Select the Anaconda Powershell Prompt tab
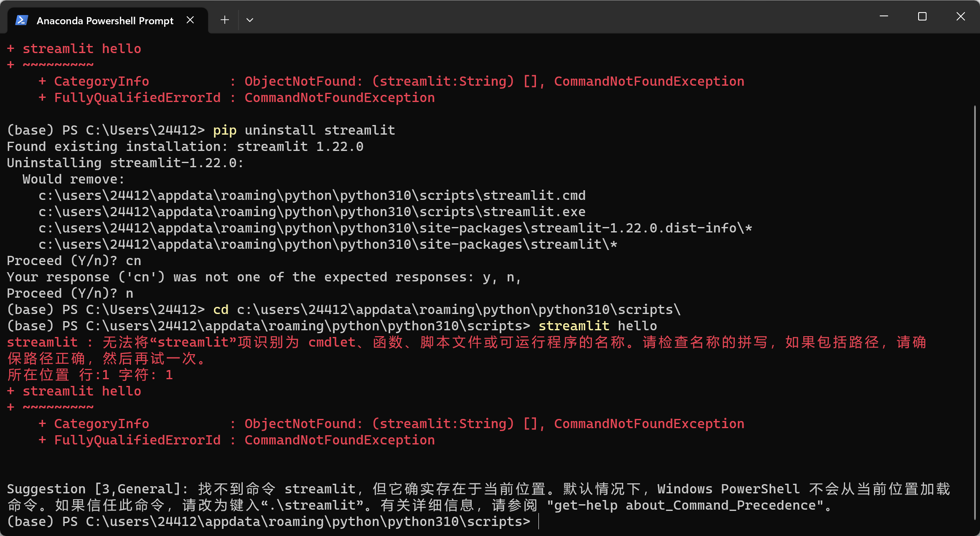Screen dimensions: 980x536 [104, 20]
